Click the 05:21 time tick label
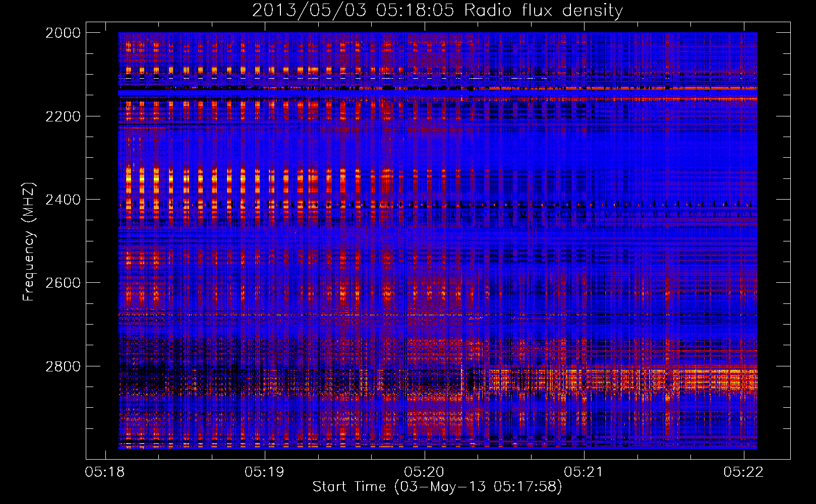 pyautogui.click(x=584, y=472)
